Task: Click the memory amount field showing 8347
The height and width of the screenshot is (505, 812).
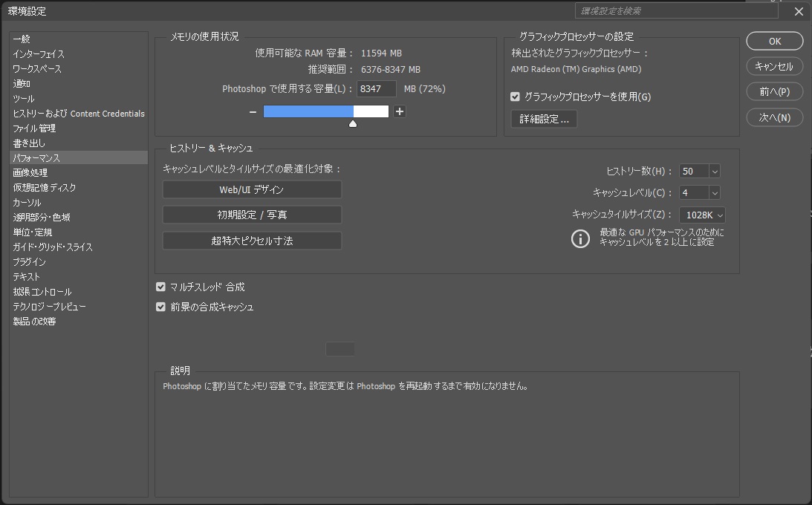Action: [x=376, y=89]
